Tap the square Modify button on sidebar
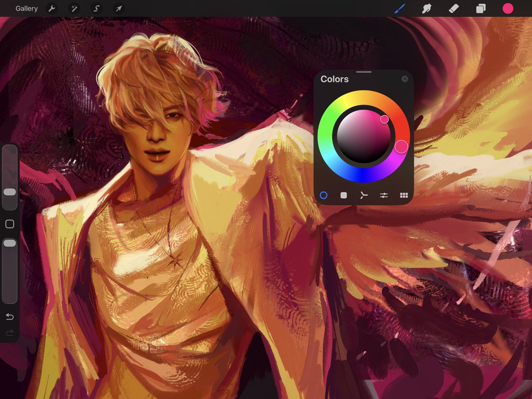This screenshot has width=532, height=399. click(x=10, y=224)
